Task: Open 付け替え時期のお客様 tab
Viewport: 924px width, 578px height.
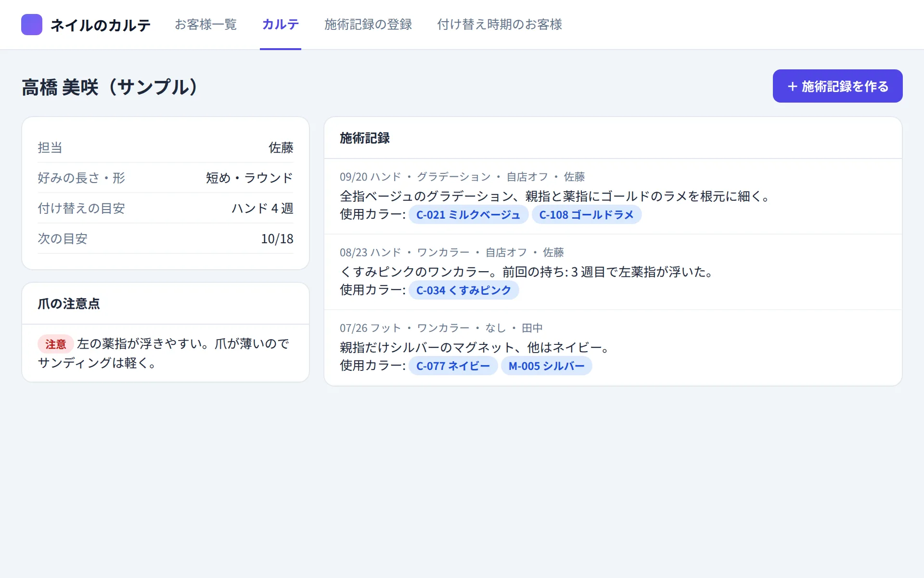Action: point(500,25)
